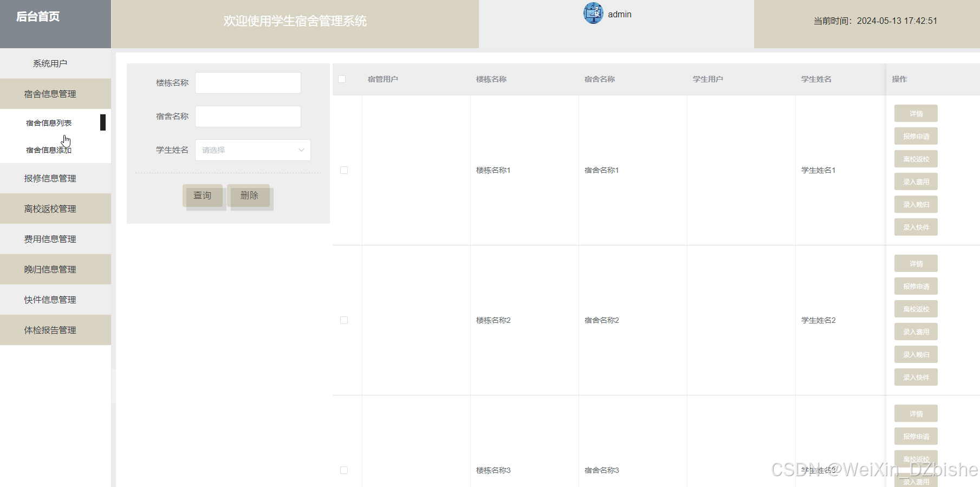
Task: Click the 宿舍名称 column header
Action: tap(600, 79)
